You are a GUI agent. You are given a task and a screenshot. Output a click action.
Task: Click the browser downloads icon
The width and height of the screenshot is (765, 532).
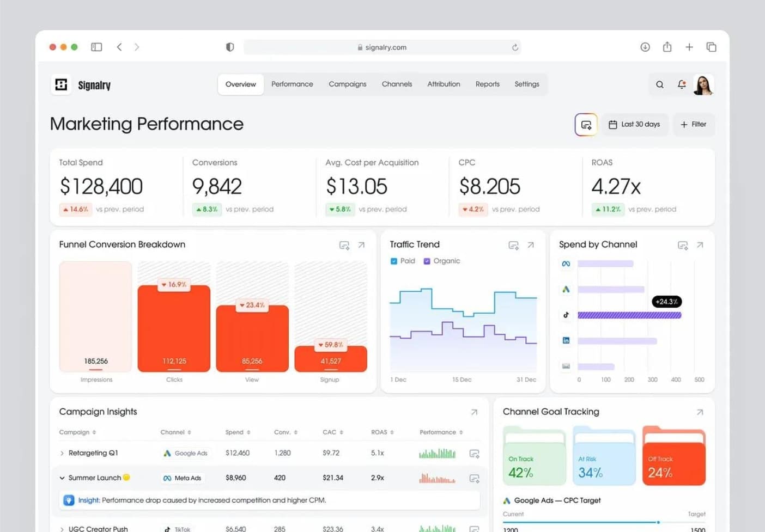click(x=645, y=47)
